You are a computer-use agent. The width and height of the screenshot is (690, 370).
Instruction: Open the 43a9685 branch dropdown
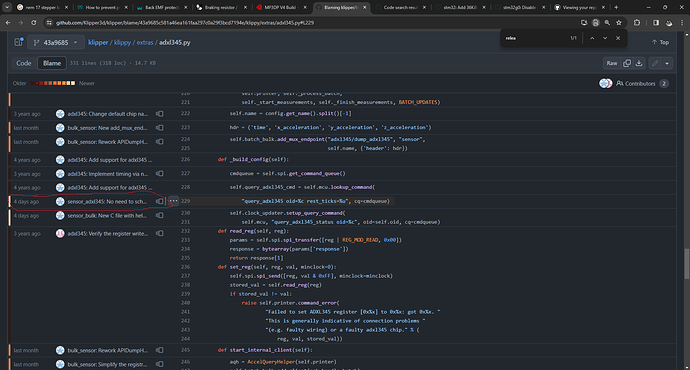coord(56,42)
